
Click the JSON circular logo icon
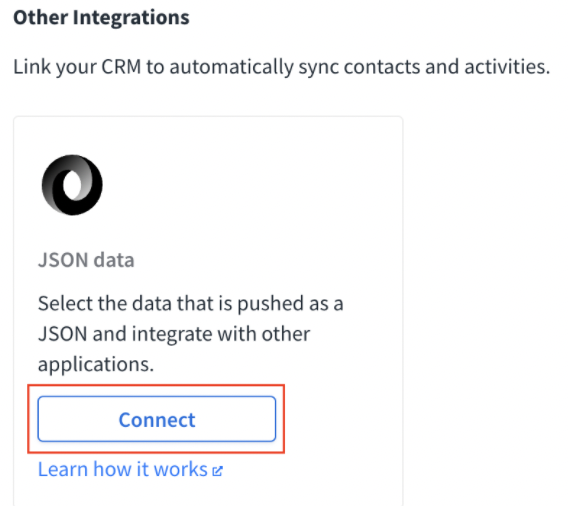tap(72, 185)
